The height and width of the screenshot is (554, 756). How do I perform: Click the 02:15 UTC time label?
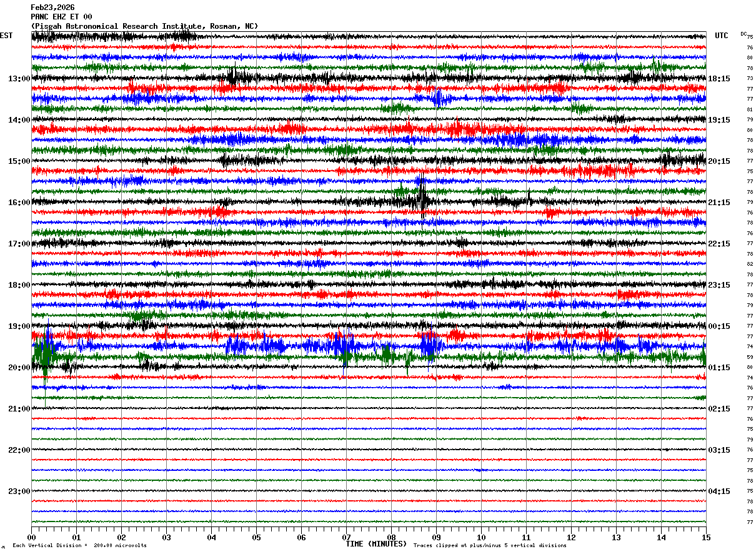[719, 409]
